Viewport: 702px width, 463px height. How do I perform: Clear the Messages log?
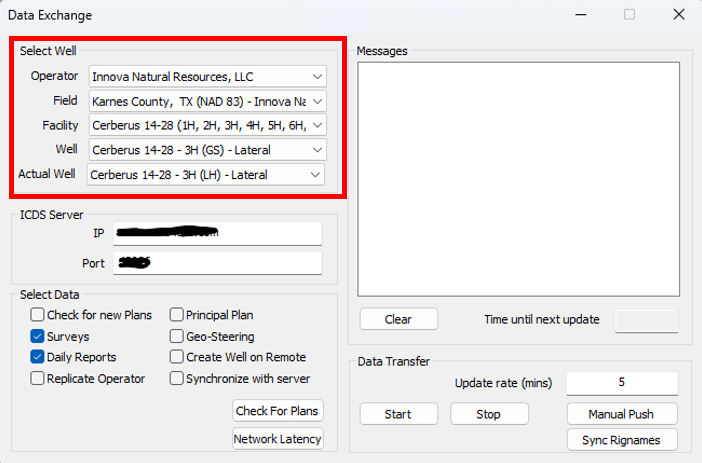tap(398, 320)
